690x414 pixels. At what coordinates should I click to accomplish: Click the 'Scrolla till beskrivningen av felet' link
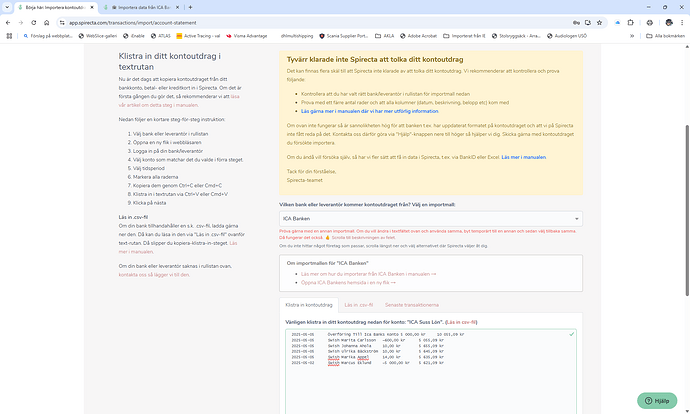click(363, 238)
